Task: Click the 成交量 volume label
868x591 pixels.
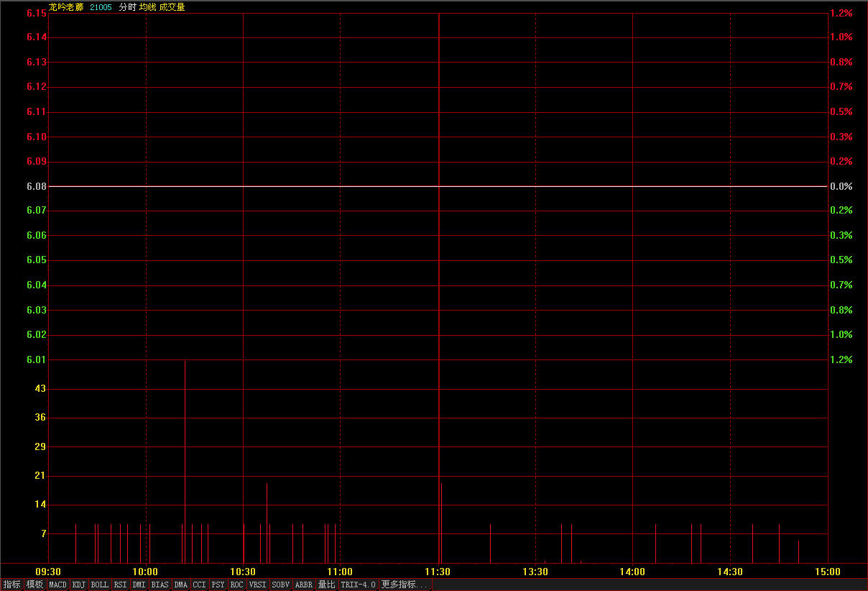Action: [172, 6]
